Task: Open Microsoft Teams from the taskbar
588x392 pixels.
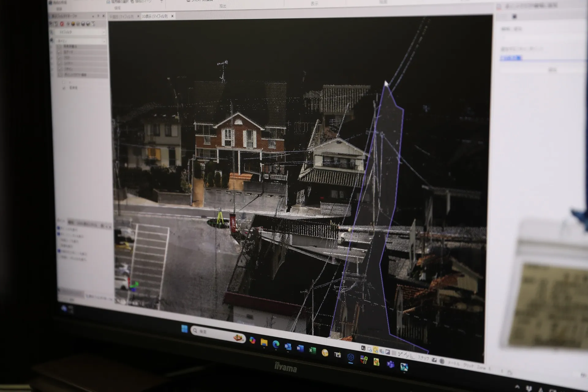Action: pos(390,364)
